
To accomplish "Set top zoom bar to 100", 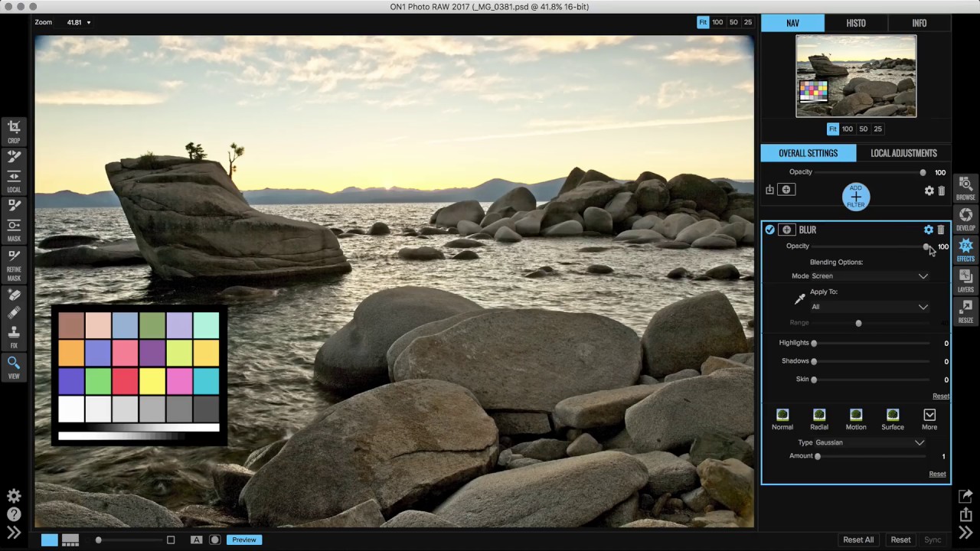I will tap(717, 22).
